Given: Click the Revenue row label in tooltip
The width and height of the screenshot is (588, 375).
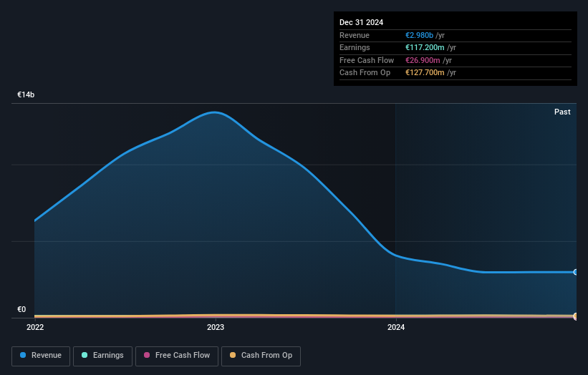Looking at the screenshot, I should (355, 35).
